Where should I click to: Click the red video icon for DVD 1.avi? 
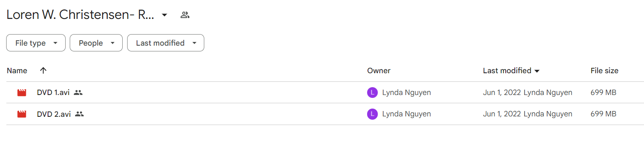pos(22,93)
